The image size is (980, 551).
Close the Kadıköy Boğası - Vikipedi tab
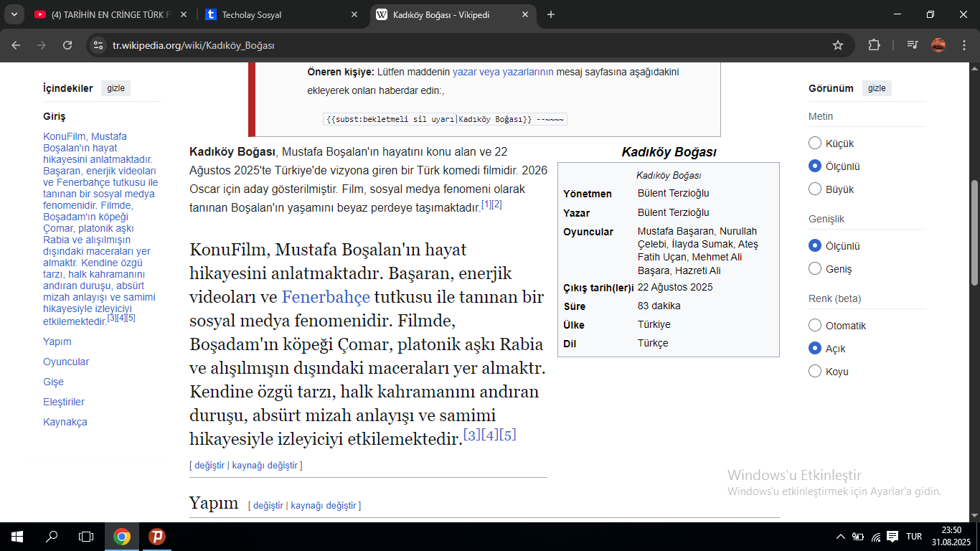pos(525,14)
